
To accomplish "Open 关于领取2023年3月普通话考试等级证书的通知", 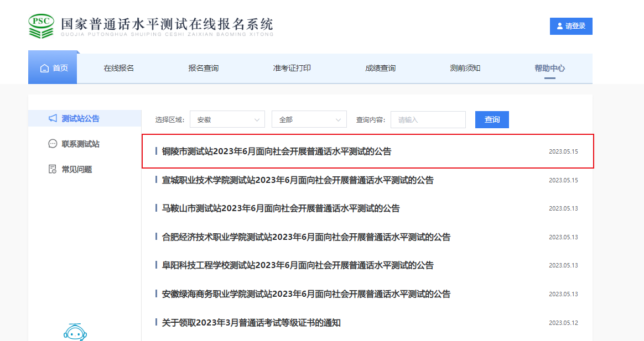I will pyautogui.click(x=251, y=323).
